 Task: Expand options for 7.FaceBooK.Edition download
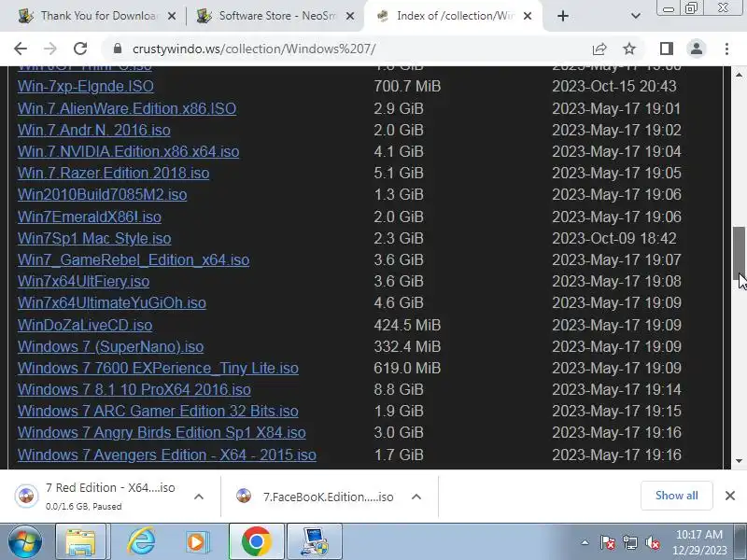click(x=416, y=497)
